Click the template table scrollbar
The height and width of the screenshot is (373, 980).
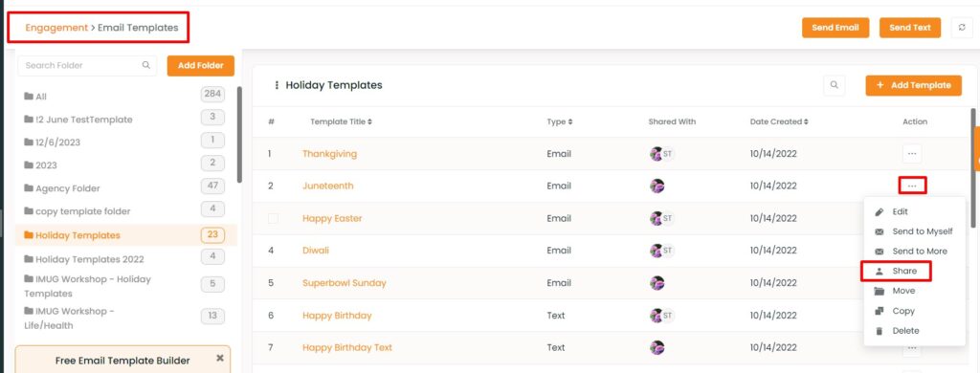click(x=973, y=167)
